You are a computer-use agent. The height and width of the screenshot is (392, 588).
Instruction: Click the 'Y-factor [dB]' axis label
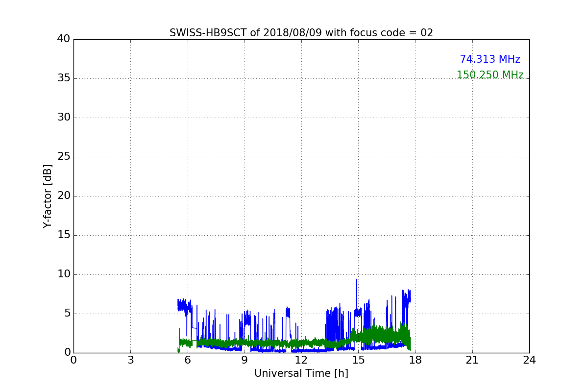48,196
